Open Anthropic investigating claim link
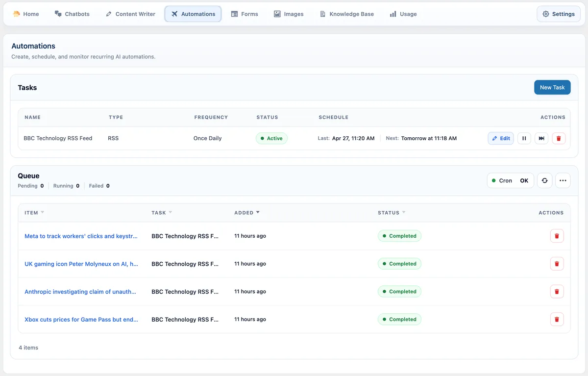Image resolution: width=588 pixels, height=376 pixels. coord(80,292)
